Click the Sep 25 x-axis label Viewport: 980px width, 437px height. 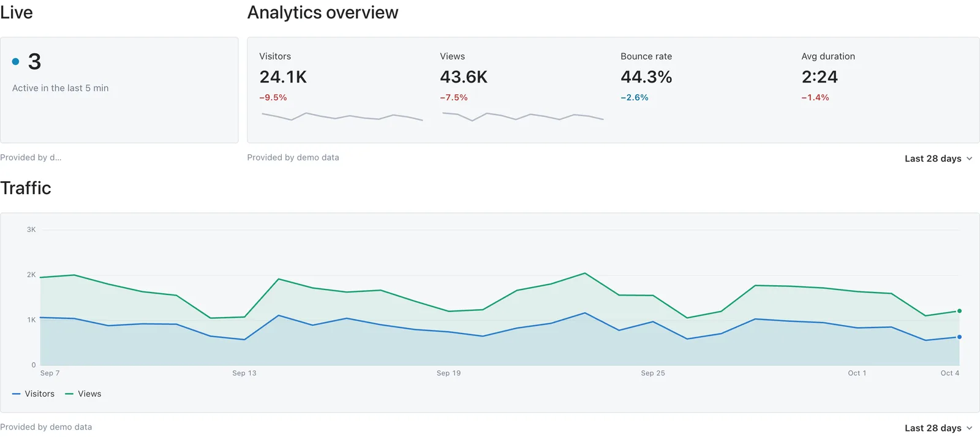(653, 373)
